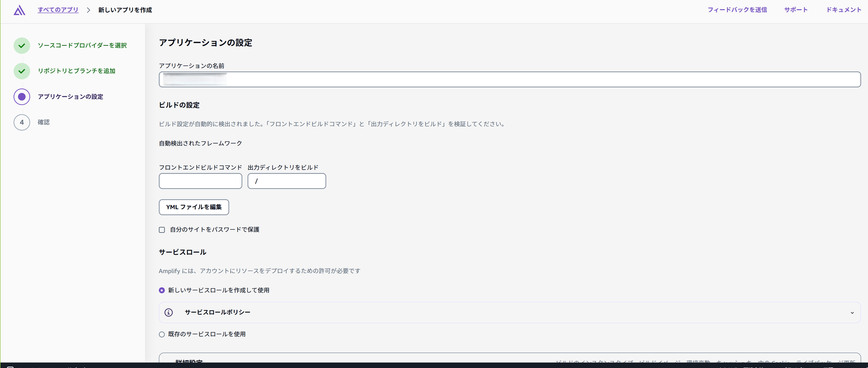Click the Amplify logo icon
868x368 pixels.
(19, 10)
